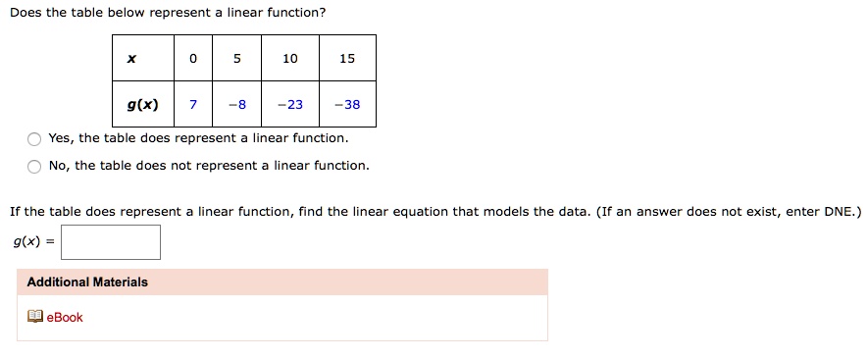Screen dimensions: 868x358
Task: Select the Yes linear function radio button
Action: (34, 139)
